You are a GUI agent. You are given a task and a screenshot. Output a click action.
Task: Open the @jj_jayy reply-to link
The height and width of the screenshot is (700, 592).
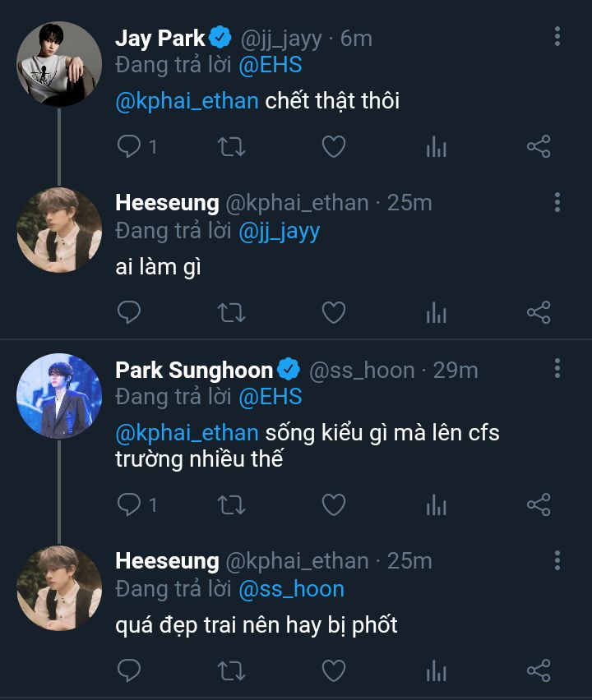[279, 231]
